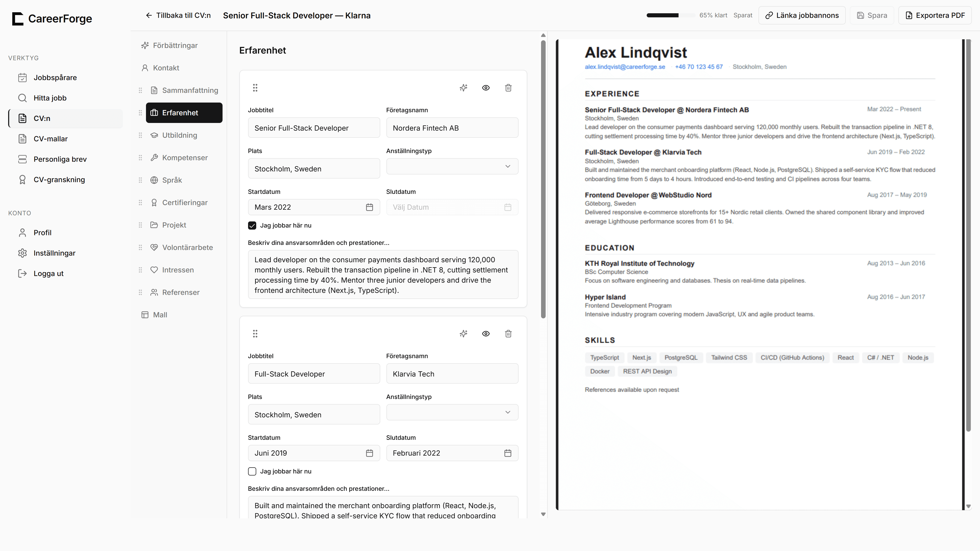980x551 pixels.
Task: Open Jobbspårare in the sidebar
Action: pyautogui.click(x=65, y=78)
